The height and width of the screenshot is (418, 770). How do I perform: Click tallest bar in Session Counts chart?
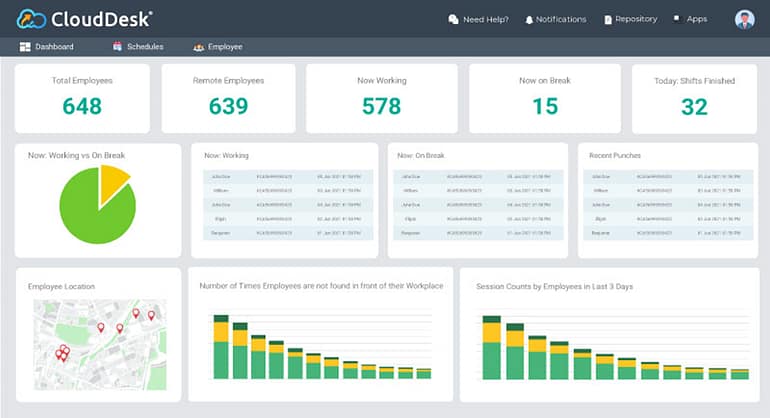pos(491,350)
